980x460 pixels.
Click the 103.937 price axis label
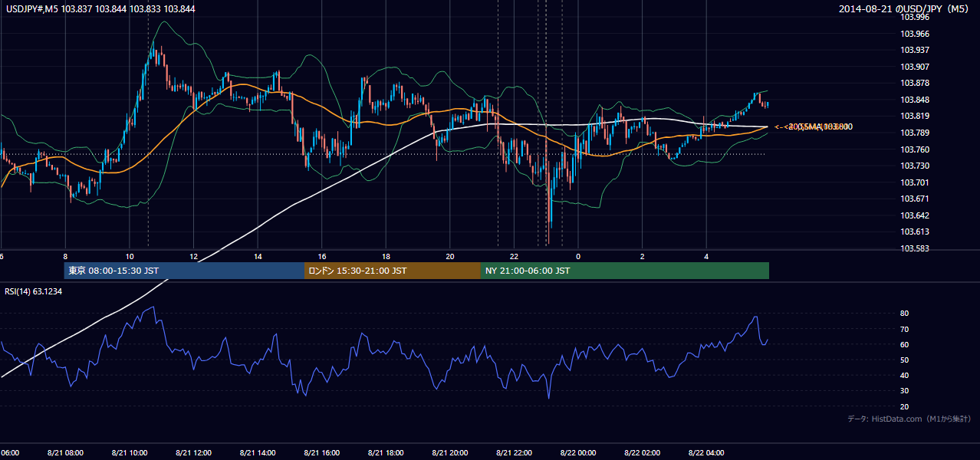(916, 51)
